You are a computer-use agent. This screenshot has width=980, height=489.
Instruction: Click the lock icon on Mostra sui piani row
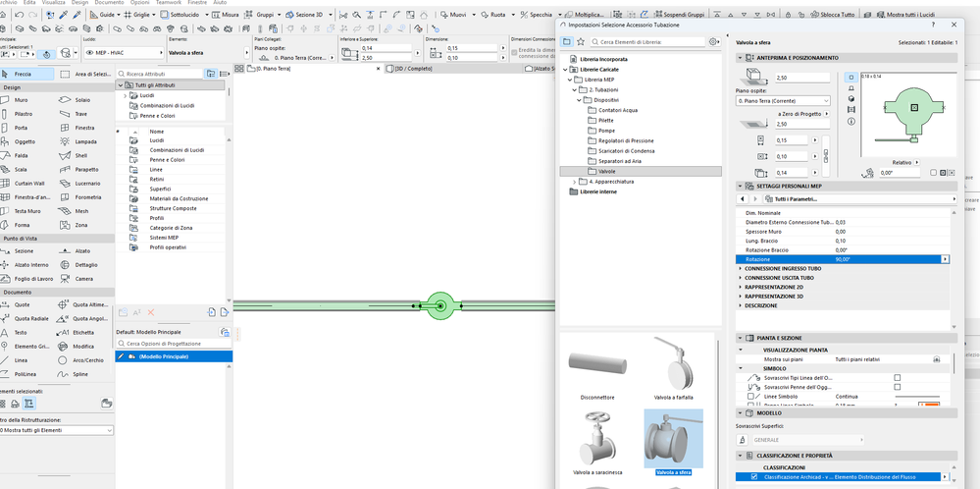pos(936,359)
